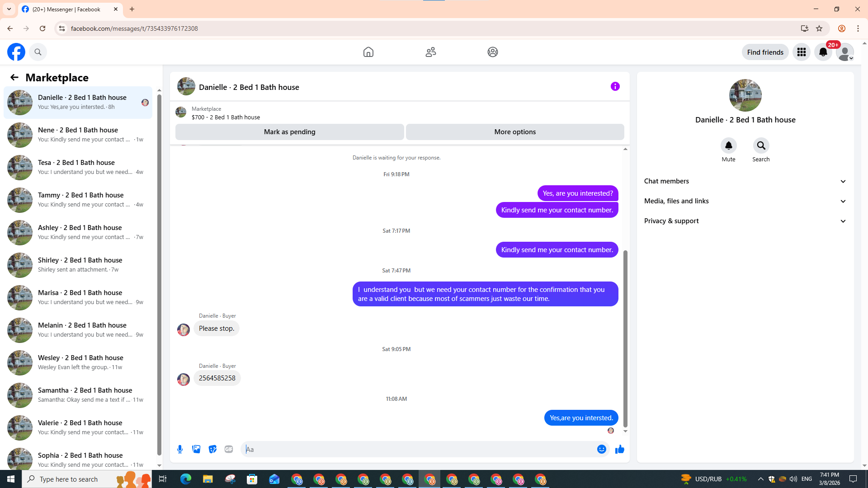Expand the Chat members section

(745, 181)
